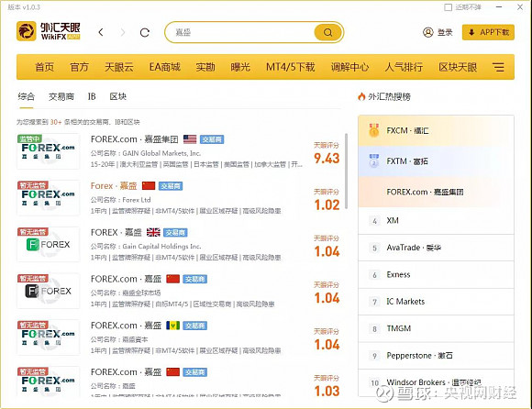The image size is (532, 409).
Task: Open 天眼云 in the navigation bar
Action: 118,67
